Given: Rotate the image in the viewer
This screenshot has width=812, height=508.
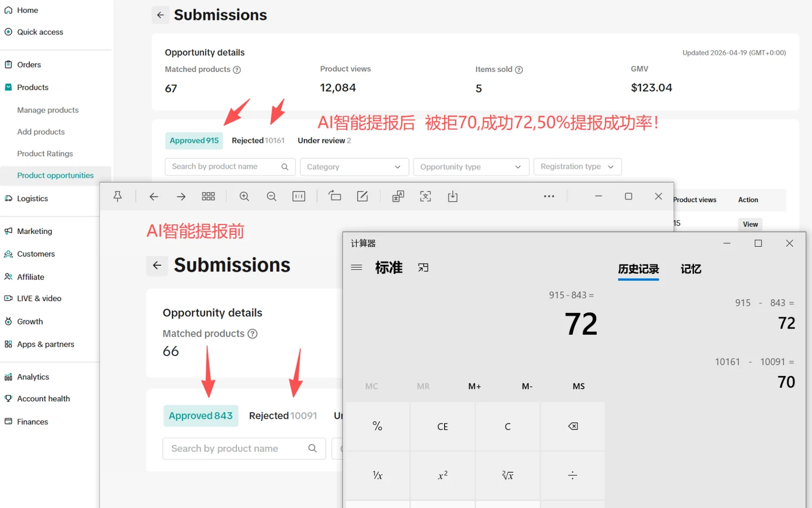Looking at the screenshot, I should [x=335, y=196].
